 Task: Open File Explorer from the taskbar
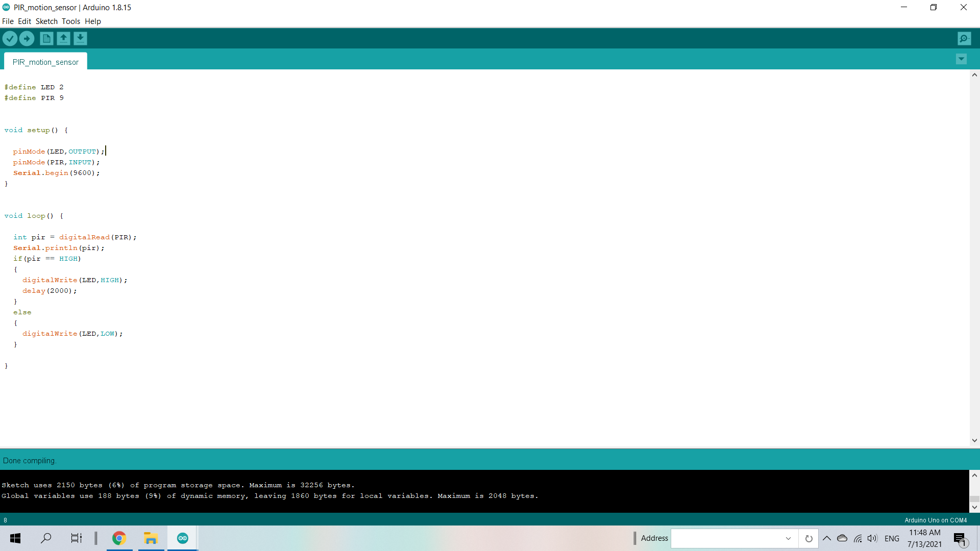coord(151,538)
